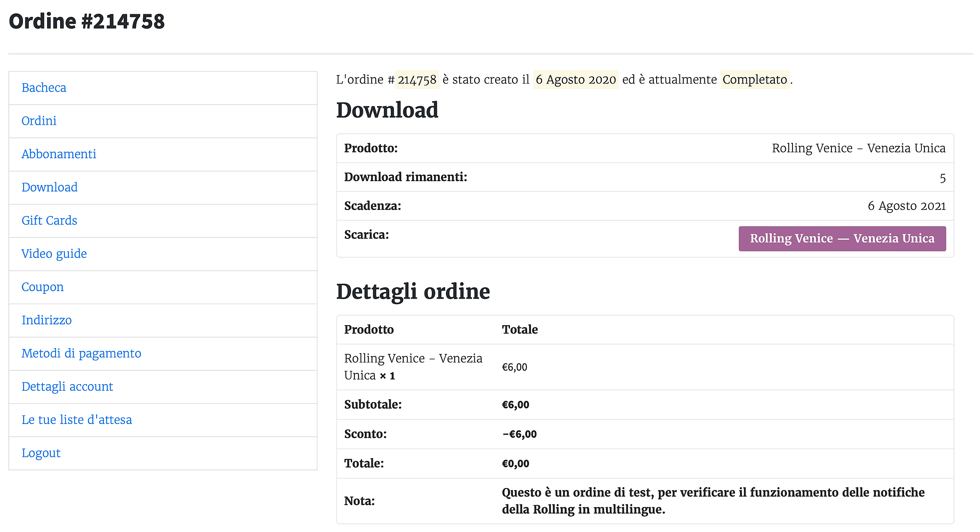Select Download in the sidebar menu
This screenshot has width=980, height=532.
click(x=49, y=187)
